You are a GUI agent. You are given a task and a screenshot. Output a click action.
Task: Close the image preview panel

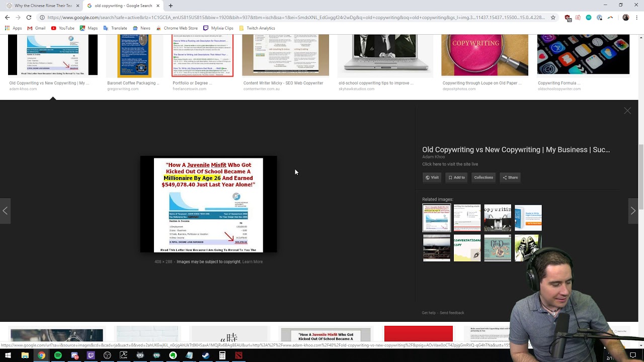627,111
